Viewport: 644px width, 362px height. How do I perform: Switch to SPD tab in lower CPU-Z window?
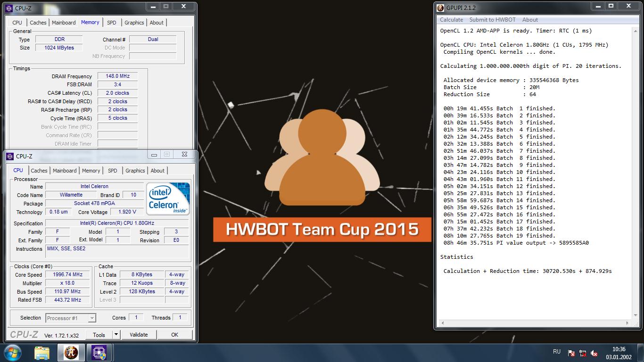point(112,171)
